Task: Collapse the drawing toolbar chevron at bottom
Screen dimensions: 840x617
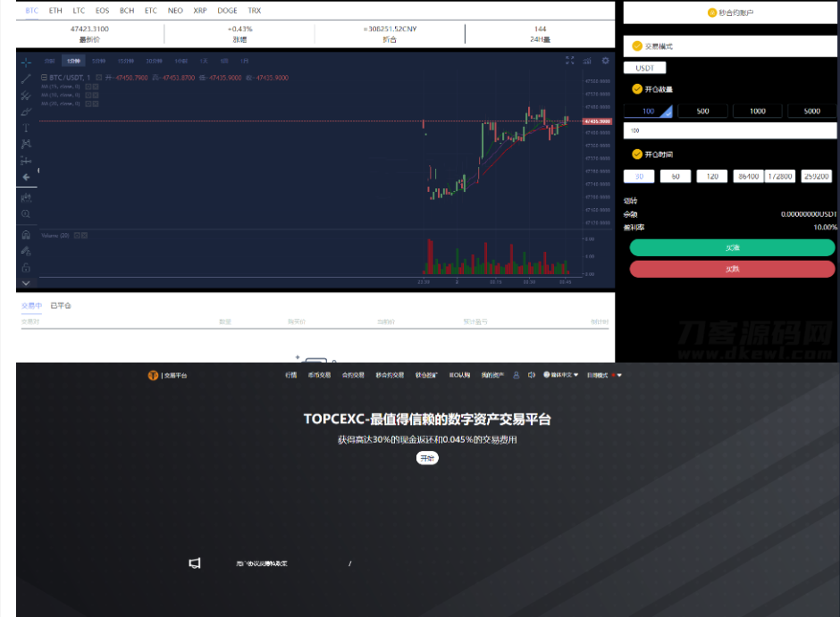Action: click(x=26, y=283)
